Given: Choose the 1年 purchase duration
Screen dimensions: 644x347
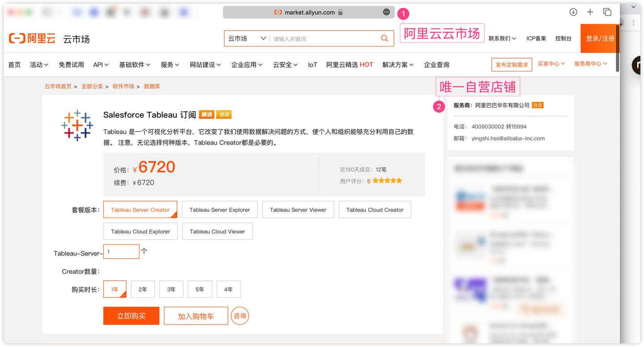Looking at the screenshot, I should point(114,289).
